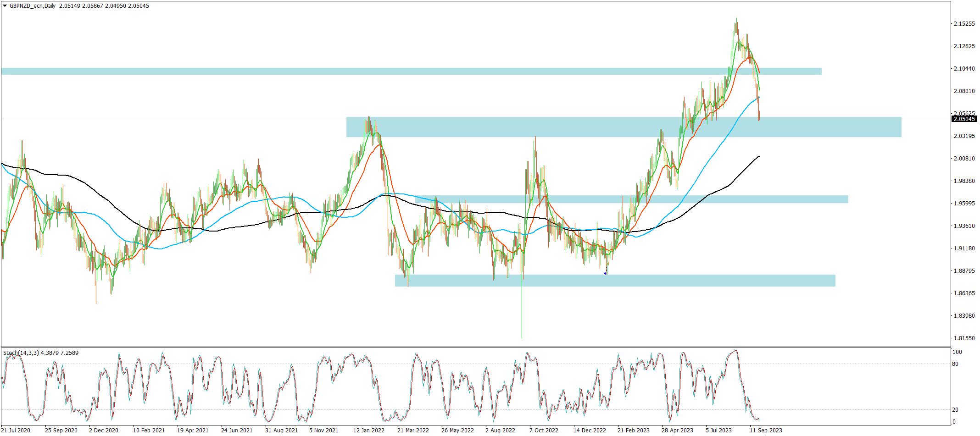
Task: Click the 31 Aug 2021 date label
Action: coord(281,430)
